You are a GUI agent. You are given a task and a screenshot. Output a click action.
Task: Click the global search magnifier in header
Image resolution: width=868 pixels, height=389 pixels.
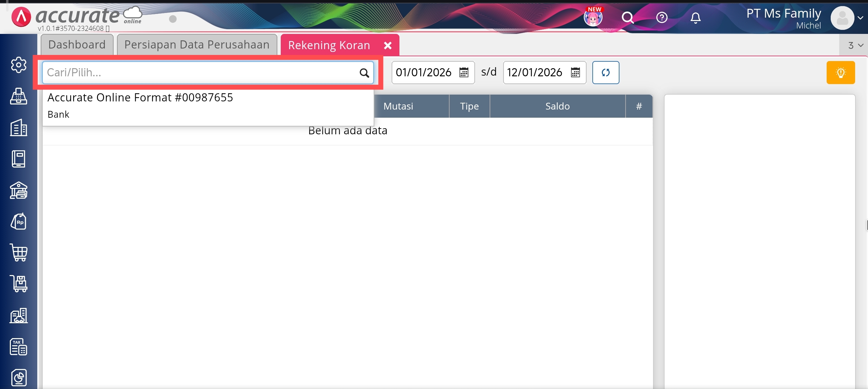tap(627, 18)
